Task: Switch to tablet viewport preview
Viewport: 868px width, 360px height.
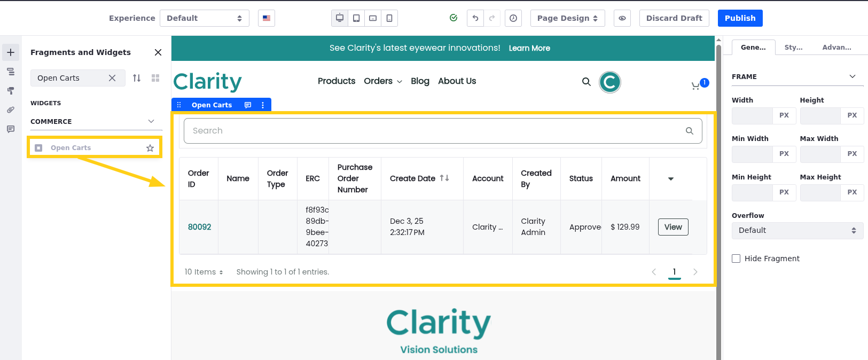Action: 356,18
